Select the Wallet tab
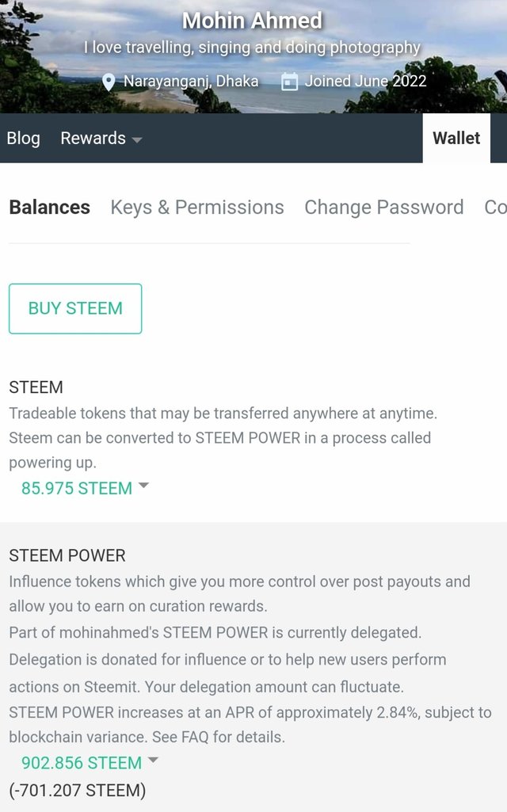The height and width of the screenshot is (812, 507). [456, 139]
